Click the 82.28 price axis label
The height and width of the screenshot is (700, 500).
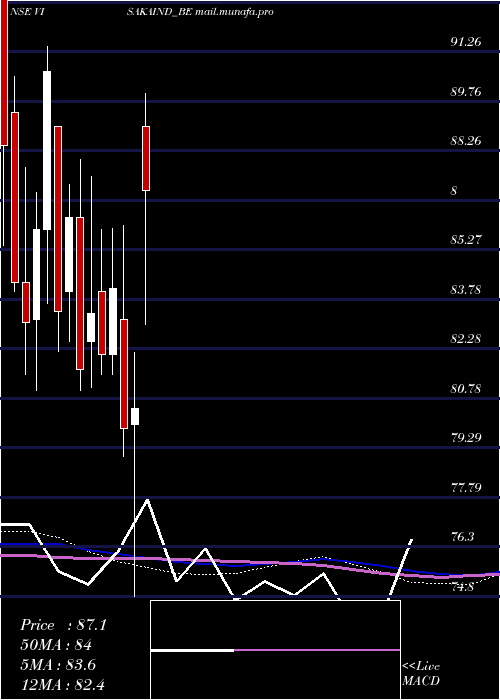pos(466,339)
